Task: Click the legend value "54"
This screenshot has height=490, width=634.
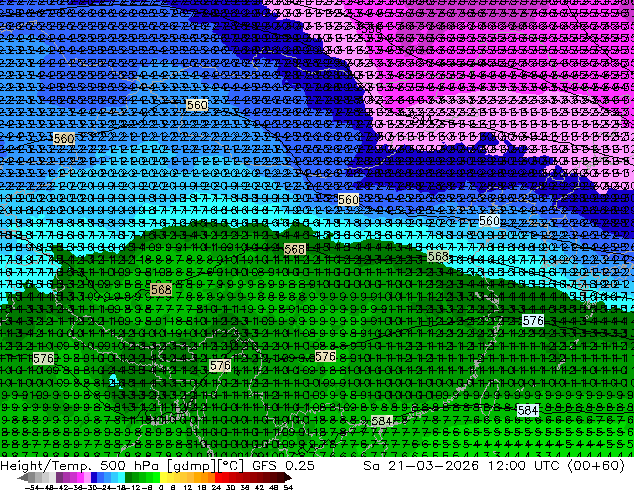Action: pyautogui.click(x=288, y=487)
